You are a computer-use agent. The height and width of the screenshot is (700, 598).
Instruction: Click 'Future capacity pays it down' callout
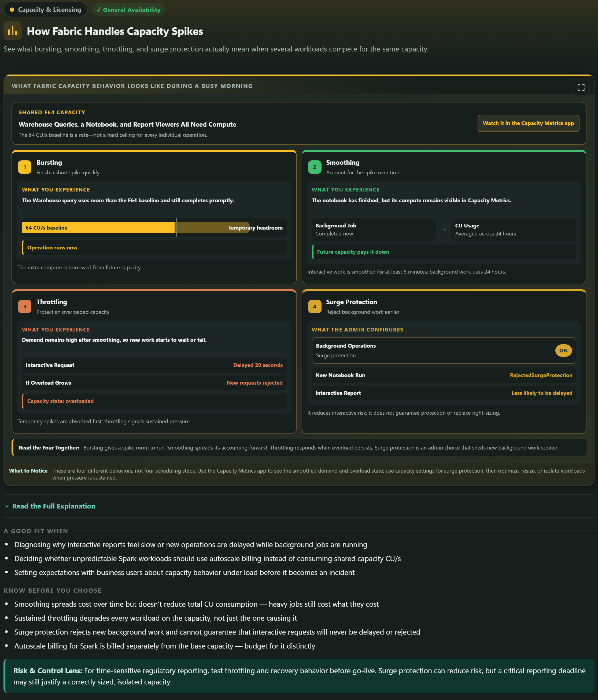(444, 252)
